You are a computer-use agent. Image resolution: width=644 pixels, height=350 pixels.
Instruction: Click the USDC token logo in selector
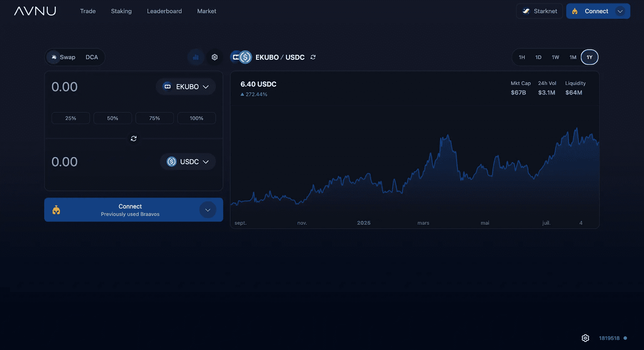pyautogui.click(x=172, y=162)
